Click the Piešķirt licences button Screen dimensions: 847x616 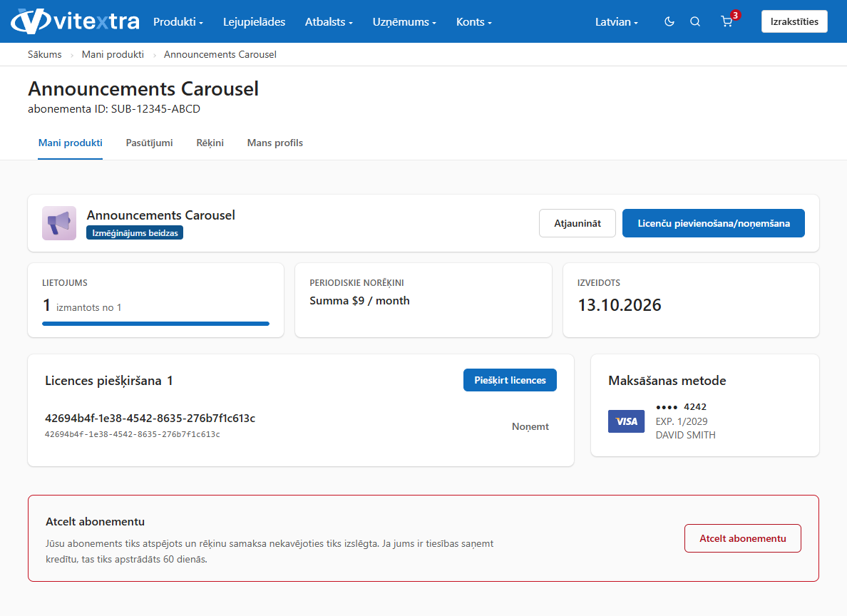pyautogui.click(x=510, y=381)
